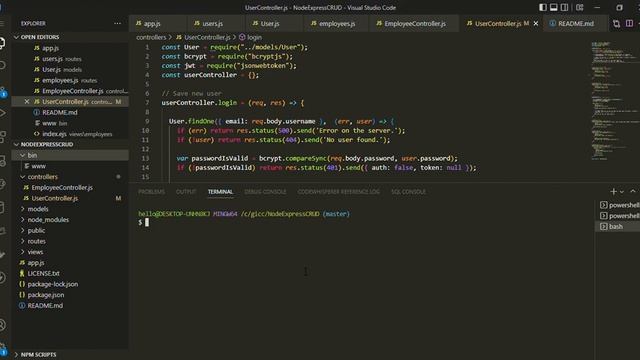Select the first powershell terminal
The width and height of the screenshot is (640, 360).
tap(618, 205)
